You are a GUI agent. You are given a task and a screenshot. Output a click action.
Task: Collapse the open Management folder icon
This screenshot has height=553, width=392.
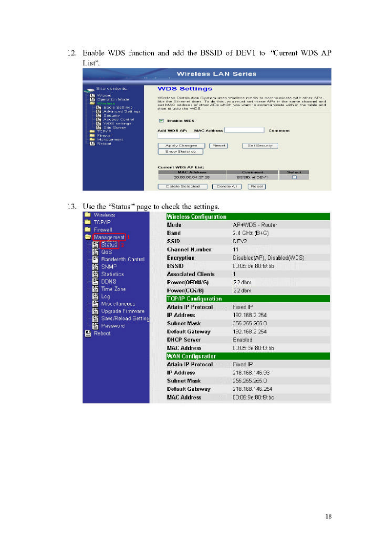click(x=88, y=237)
